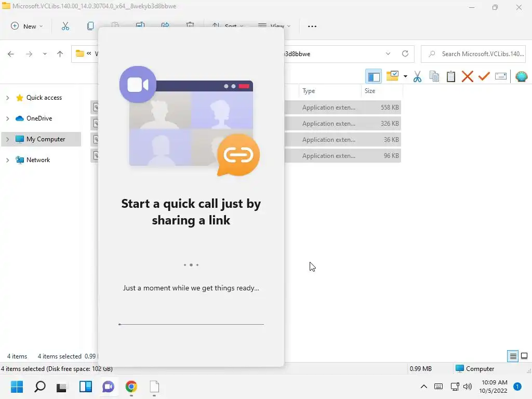Select Network in the navigation pane
Viewport: 532px width, 399px height.
click(38, 160)
